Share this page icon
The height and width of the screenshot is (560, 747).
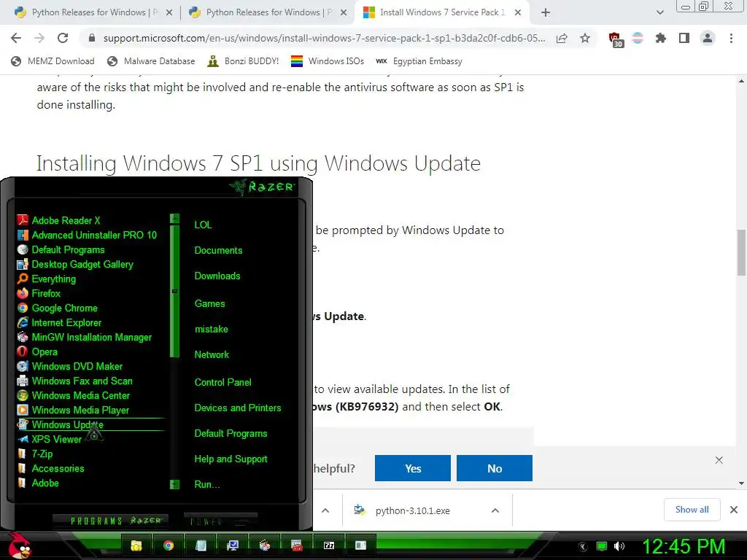coord(562,38)
